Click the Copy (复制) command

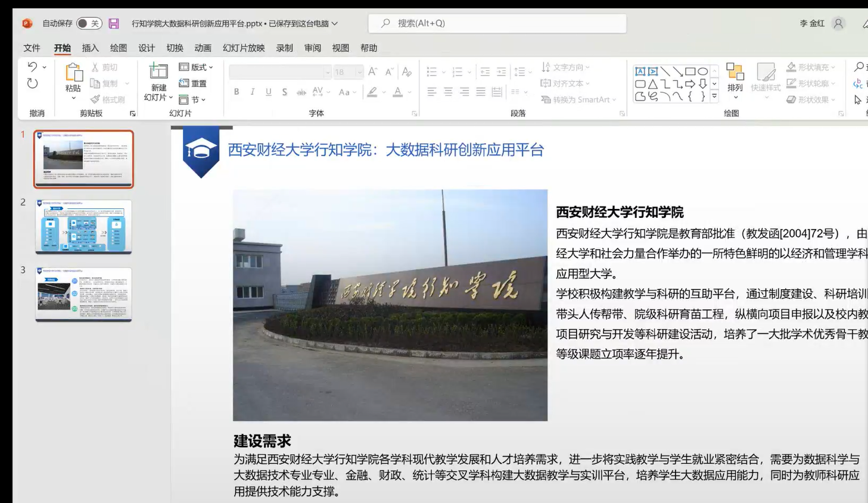[x=104, y=83]
